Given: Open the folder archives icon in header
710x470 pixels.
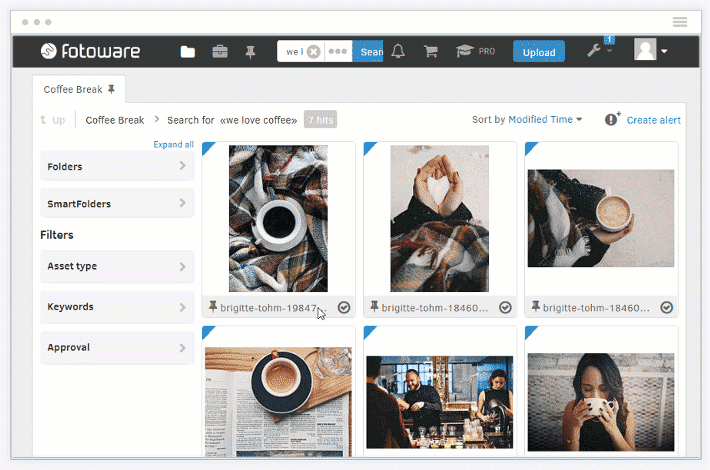Looking at the screenshot, I should point(187,52).
